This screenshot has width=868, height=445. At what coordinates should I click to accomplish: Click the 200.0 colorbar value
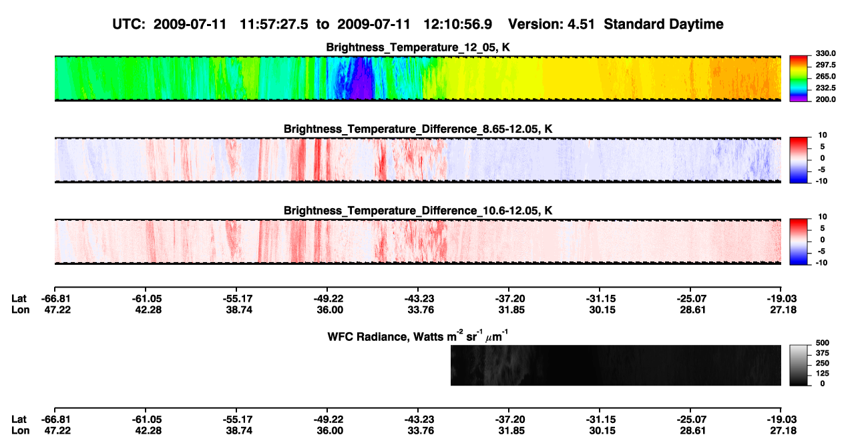point(826,99)
